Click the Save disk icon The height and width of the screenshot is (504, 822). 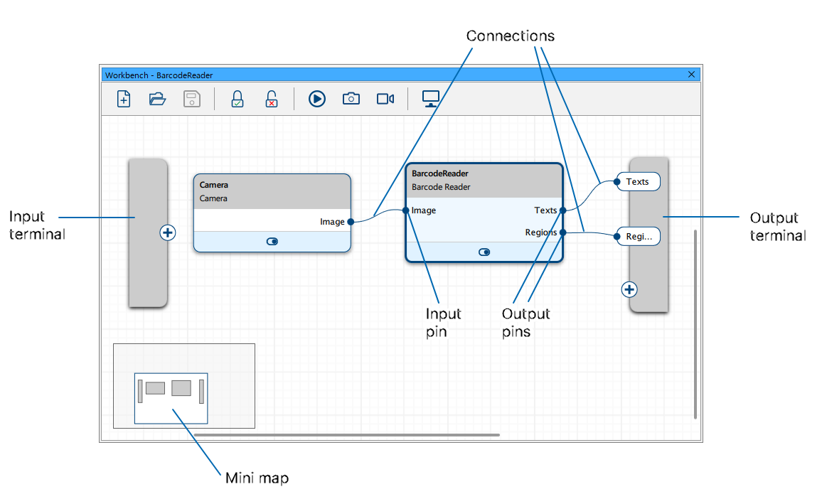coord(192,99)
